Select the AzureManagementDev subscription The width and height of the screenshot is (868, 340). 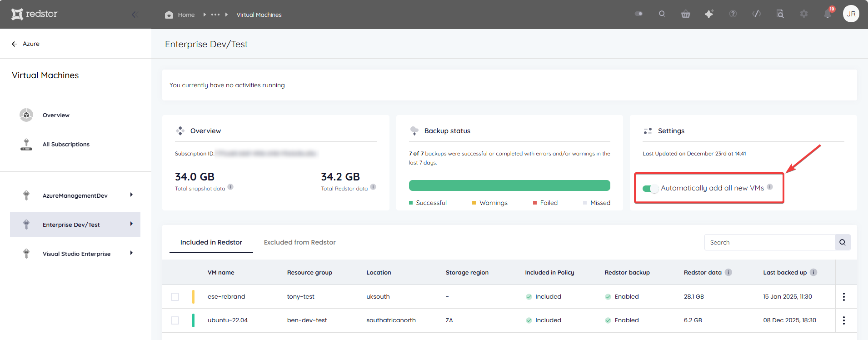click(x=75, y=195)
